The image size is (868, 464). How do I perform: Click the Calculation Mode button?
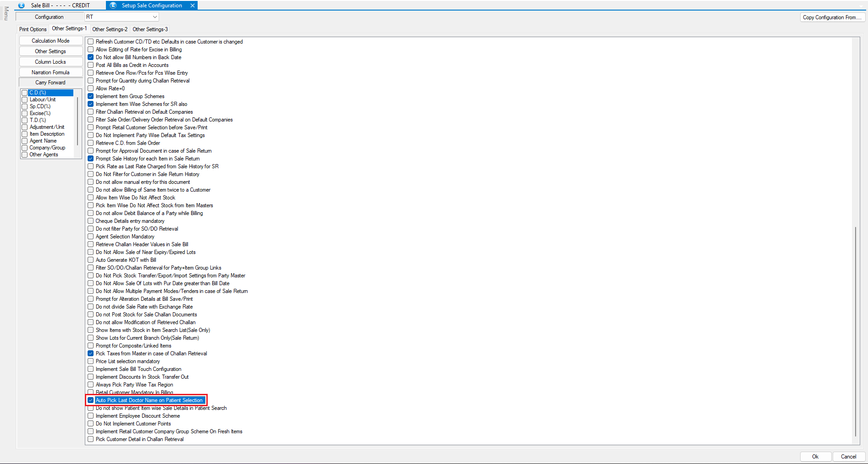coord(50,41)
